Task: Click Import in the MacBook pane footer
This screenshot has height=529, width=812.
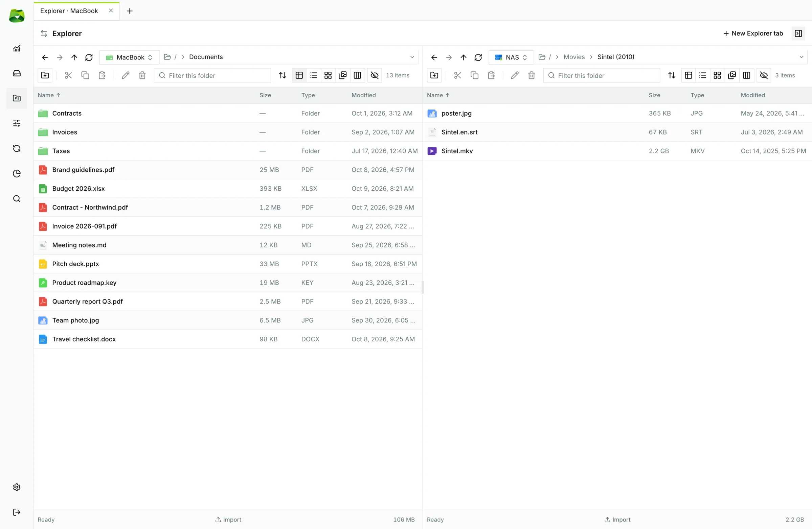Action: pyautogui.click(x=228, y=520)
